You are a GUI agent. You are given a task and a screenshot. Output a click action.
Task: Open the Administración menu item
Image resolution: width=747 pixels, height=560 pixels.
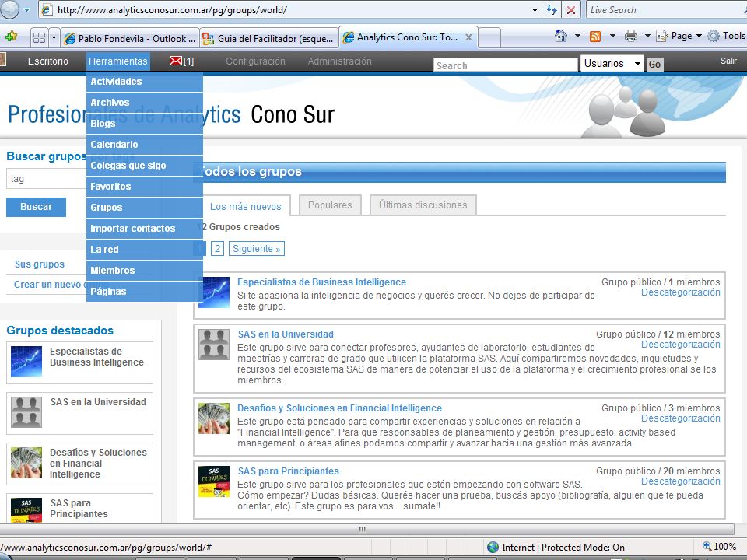coord(340,61)
